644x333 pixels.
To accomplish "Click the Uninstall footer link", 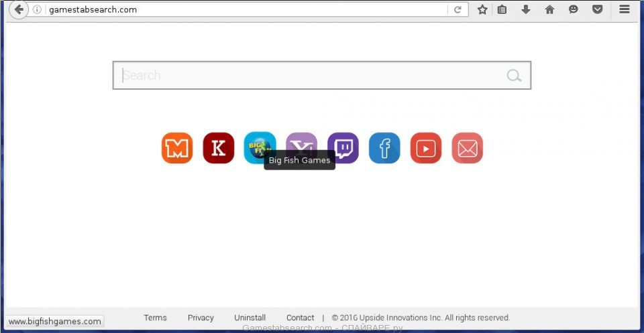I will pos(250,318).
